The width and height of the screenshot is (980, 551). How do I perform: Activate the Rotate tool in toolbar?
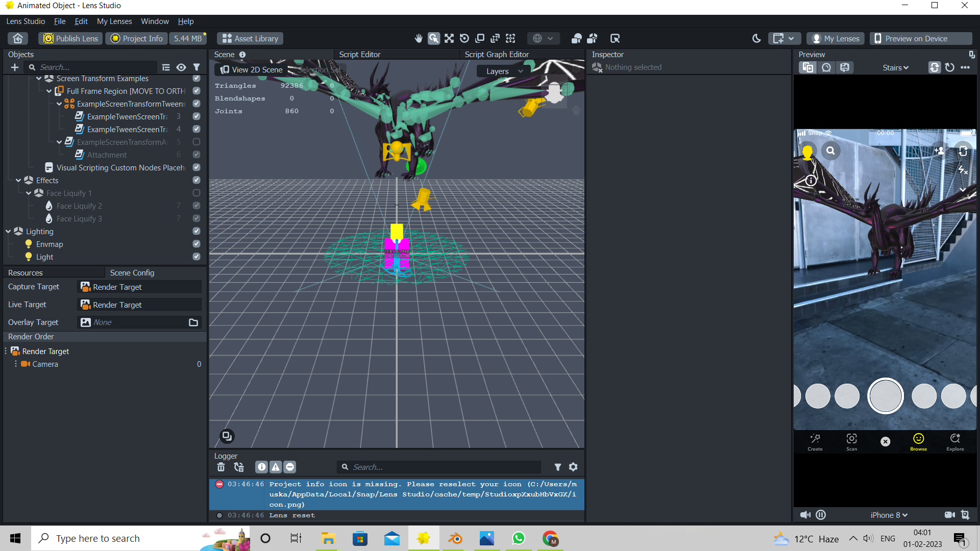[464, 38]
